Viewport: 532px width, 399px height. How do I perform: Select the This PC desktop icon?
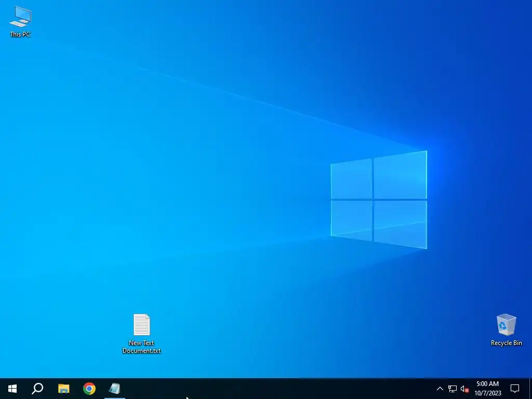[x=20, y=22]
